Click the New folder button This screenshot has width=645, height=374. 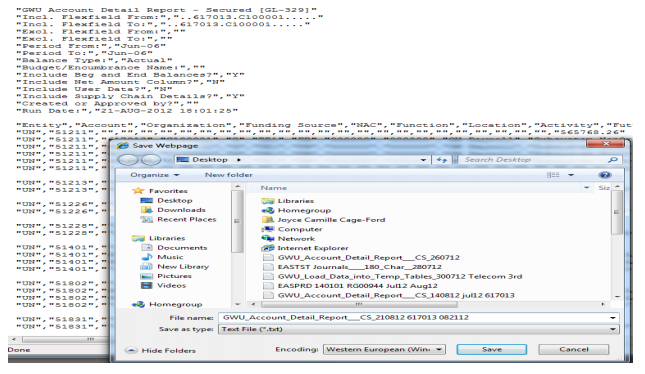coord(229,175)
